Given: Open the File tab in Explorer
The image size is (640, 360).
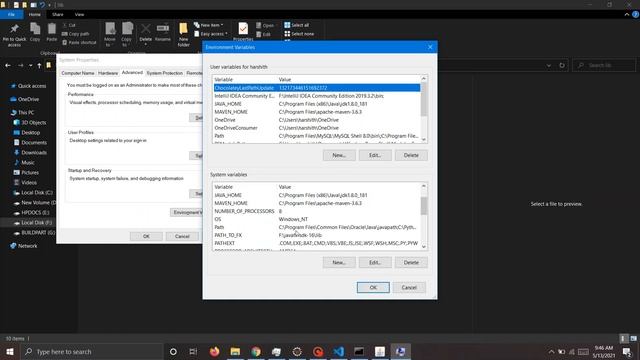Looking at the screenshot, I should tap(11, 14).
